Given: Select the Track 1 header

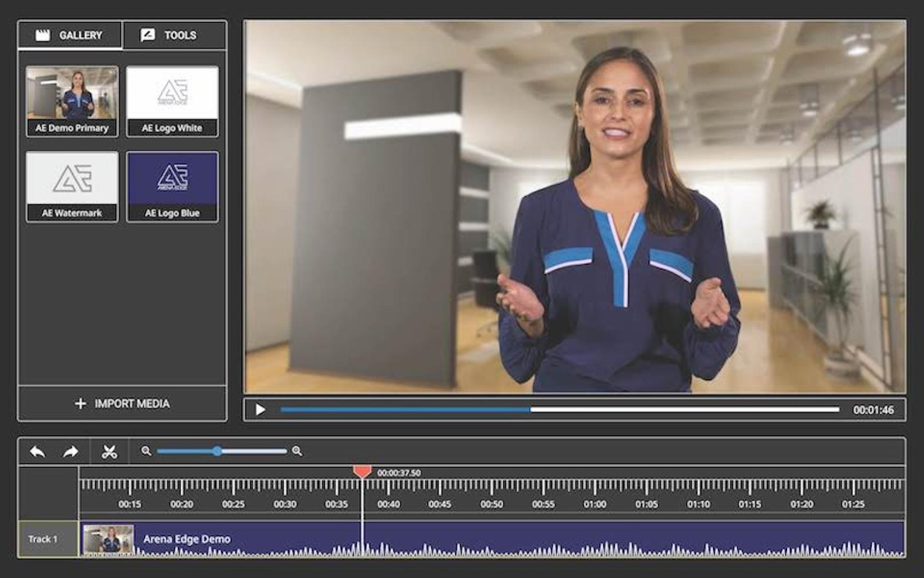Looking at the screenshot, I should [x=48, y=539].
